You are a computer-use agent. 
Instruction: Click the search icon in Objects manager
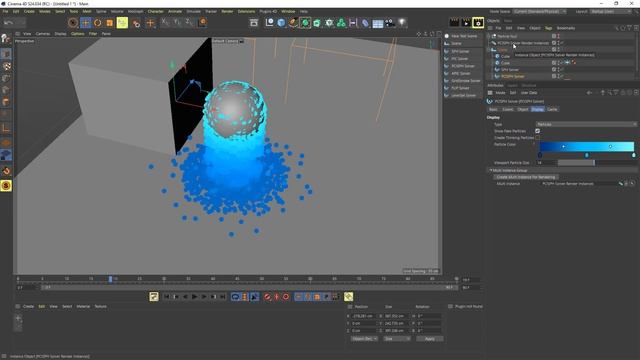pos(616,28)
